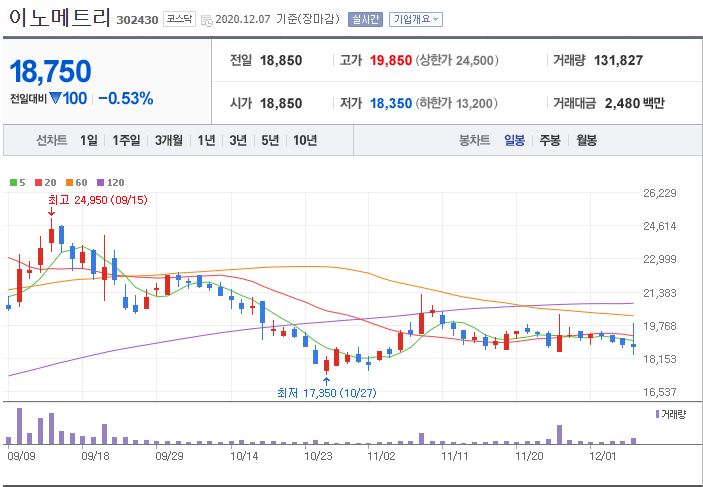Viewport: 703px width, 487px height.
Task: Click the 코스닥 market badge
Action: 179,19
